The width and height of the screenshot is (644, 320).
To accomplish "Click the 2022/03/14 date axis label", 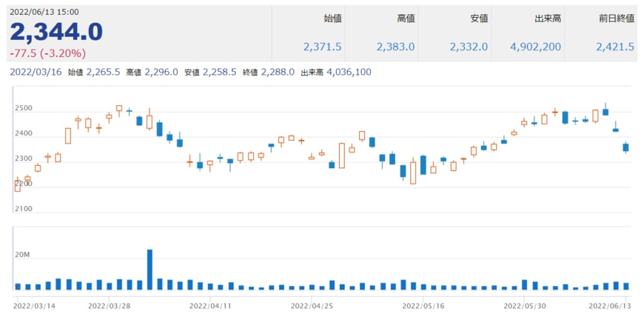I will click(x=34, y=304).
